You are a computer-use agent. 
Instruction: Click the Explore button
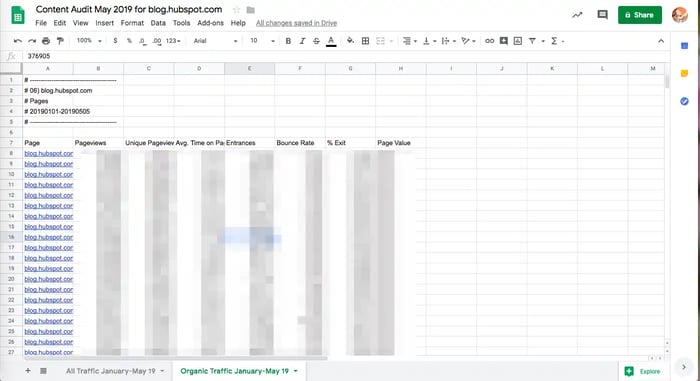coord(642,371)
